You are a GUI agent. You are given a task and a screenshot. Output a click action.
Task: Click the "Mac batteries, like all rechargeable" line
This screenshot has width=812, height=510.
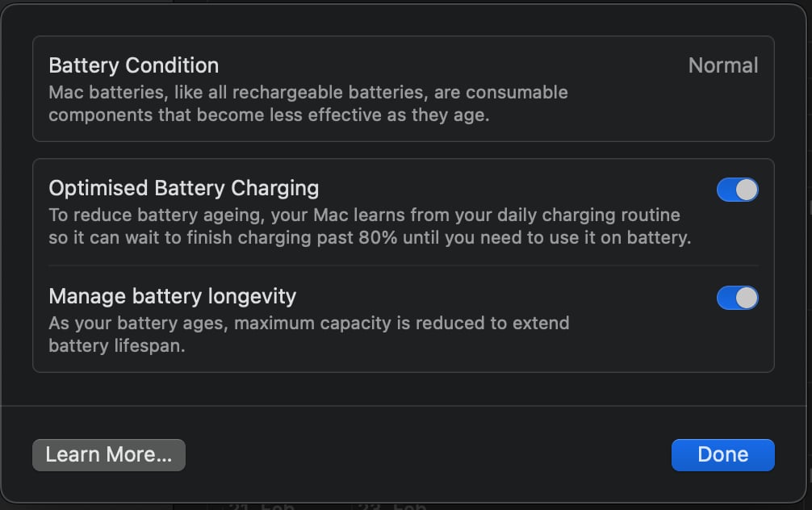pyautogui.click(x=308, y=92)
